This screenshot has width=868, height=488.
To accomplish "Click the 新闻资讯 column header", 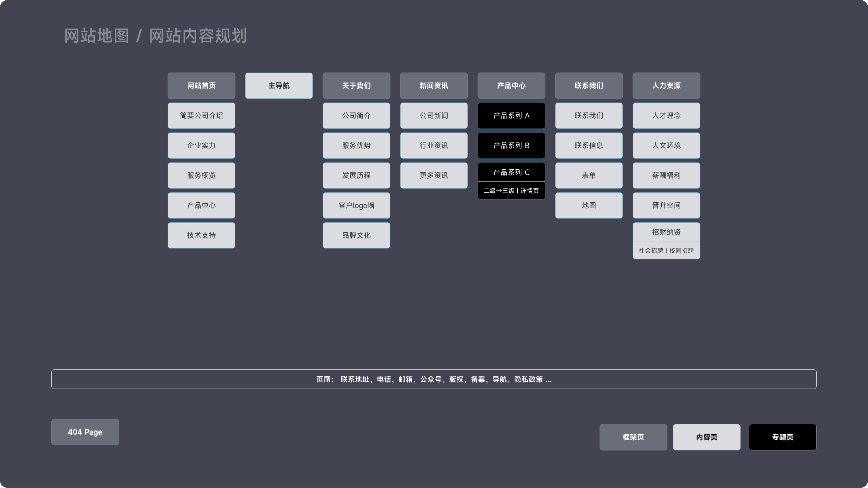I will (x=434, y=86).
